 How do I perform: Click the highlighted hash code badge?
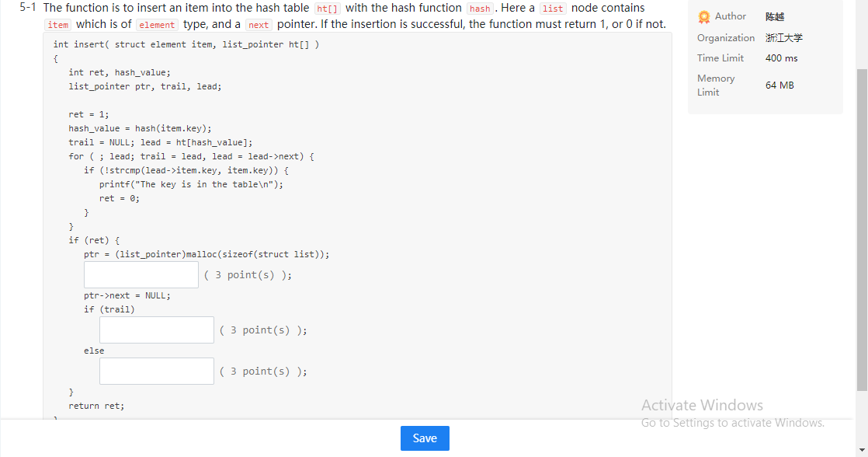480,9
